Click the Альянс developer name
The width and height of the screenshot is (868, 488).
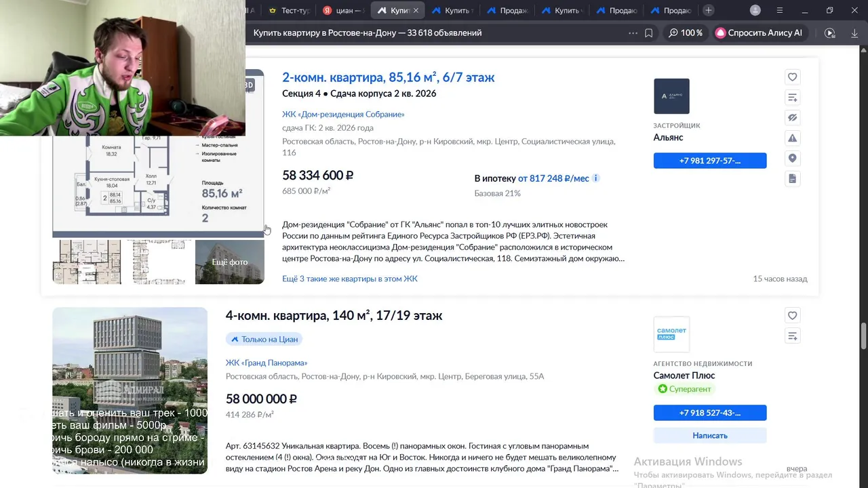point(668,137)
